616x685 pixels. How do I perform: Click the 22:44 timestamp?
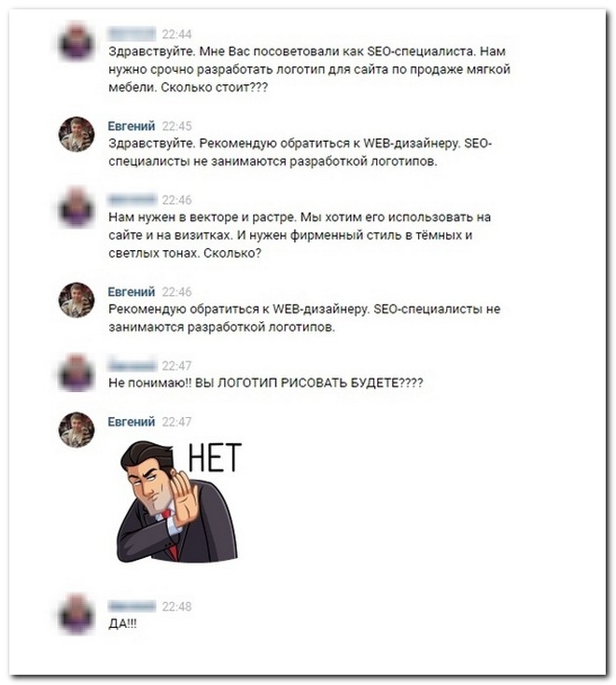(x=177, y=35)
